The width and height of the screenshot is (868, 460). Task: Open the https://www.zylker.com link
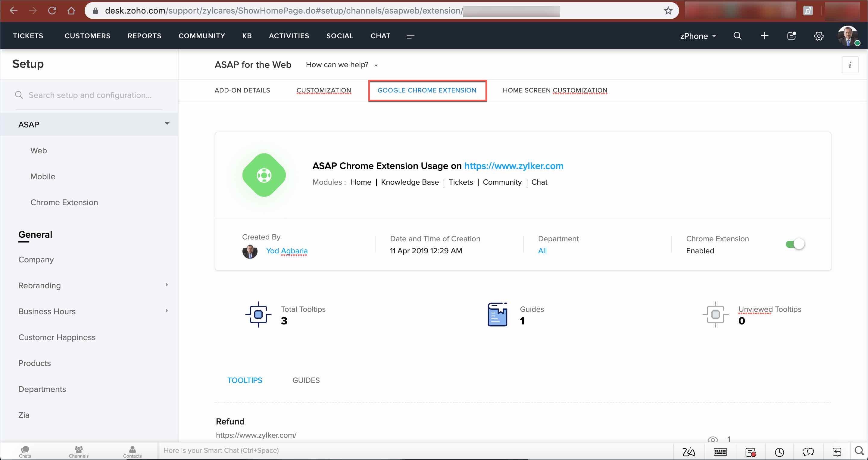point(514,166)
